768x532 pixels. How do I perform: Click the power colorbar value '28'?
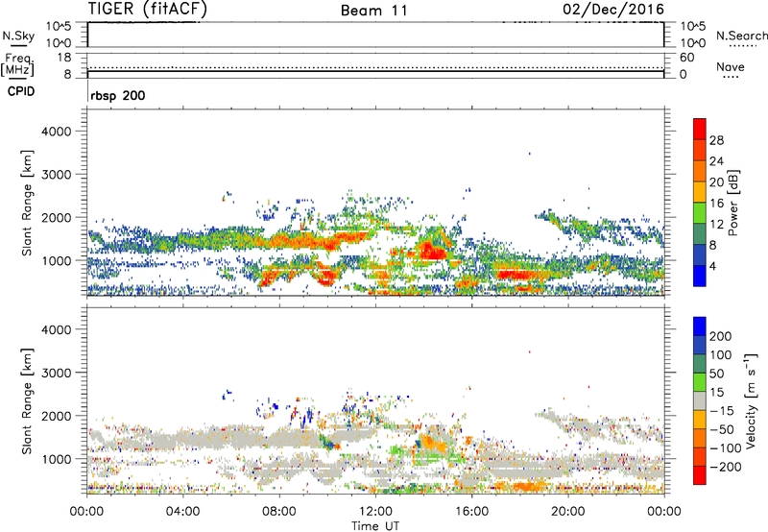pyautogui.click(x=716, y=140)
